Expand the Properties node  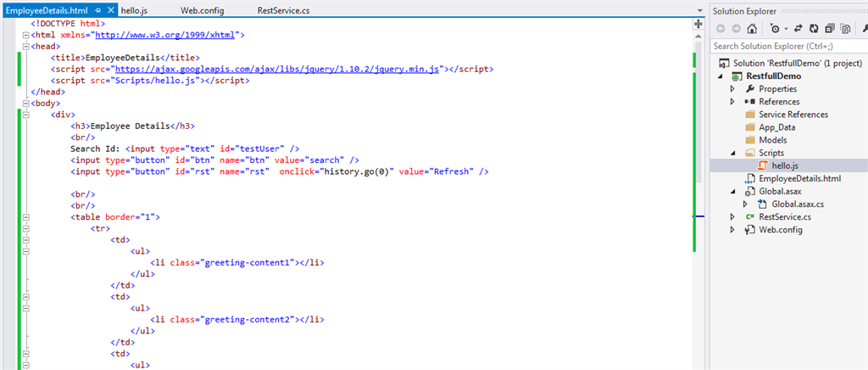[x=732, y=88]
